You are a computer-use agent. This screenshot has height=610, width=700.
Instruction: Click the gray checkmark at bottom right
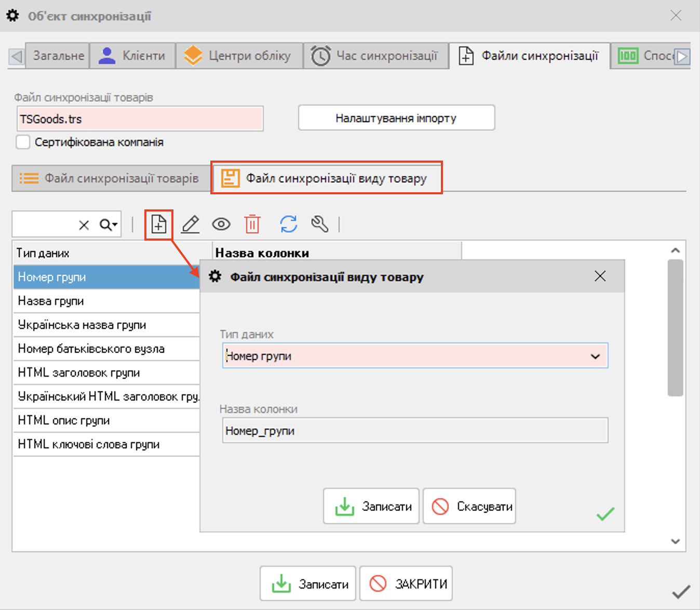(681, 592)
